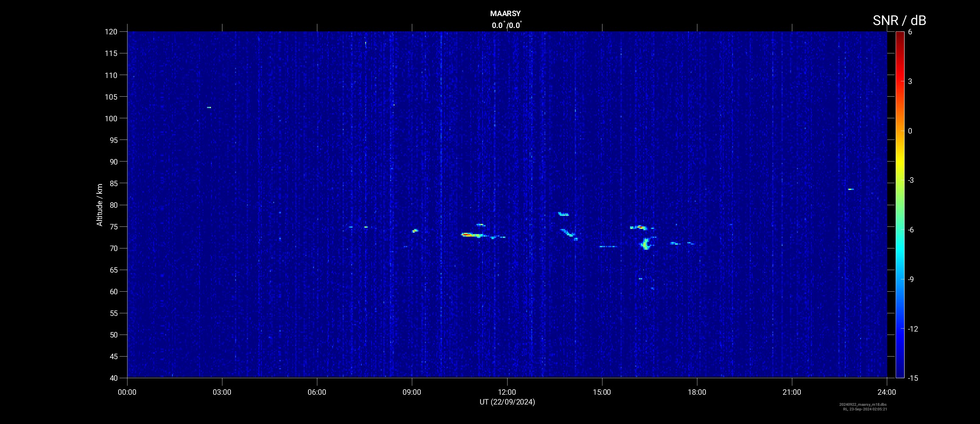Image resolution: width=980 pixels, height=424 pixels.
Task: Click the 12:00 time tick label
Action: coord(507,392)
